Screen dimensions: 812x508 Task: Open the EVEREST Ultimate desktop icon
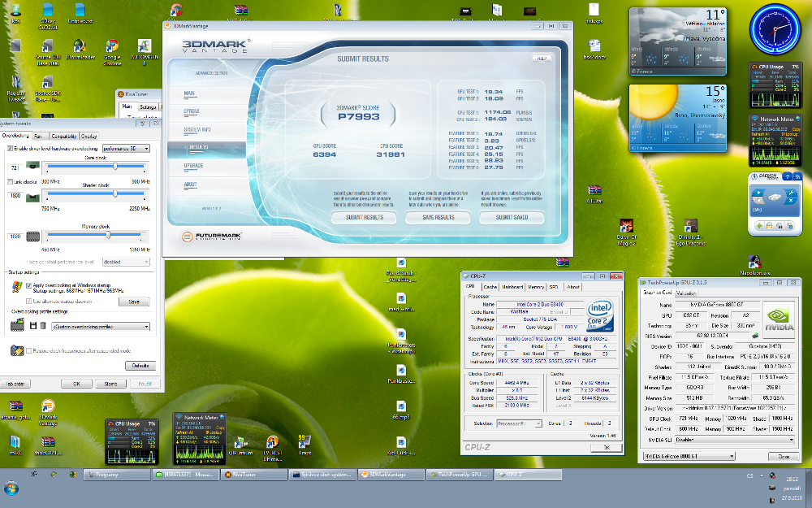(272, 441)
